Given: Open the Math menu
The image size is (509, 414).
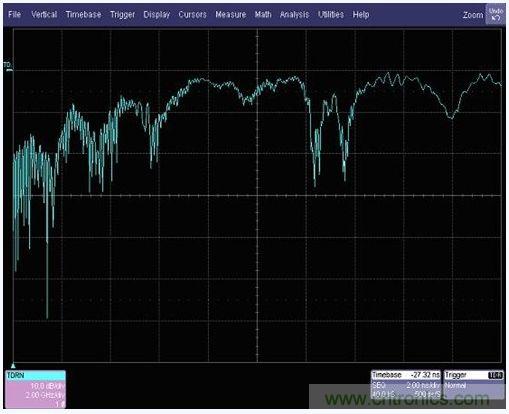Looking at the screenshot, I should pyautogui.click(x=263, y=14).
